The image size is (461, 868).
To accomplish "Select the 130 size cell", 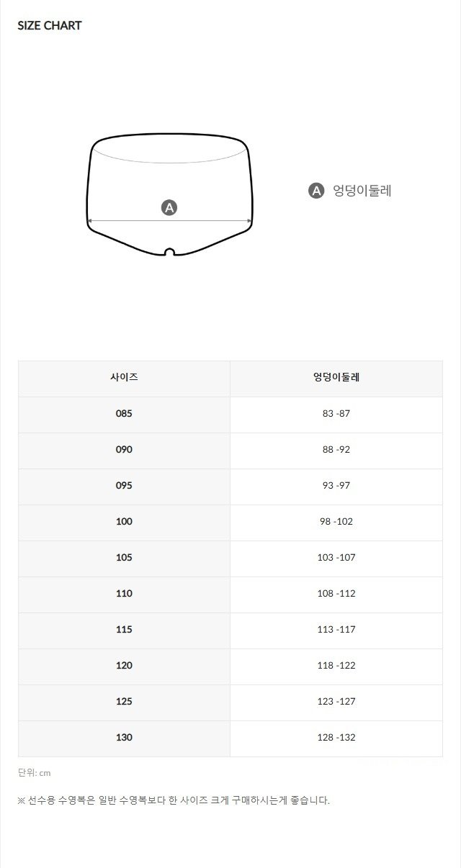I will click(124, 738).
